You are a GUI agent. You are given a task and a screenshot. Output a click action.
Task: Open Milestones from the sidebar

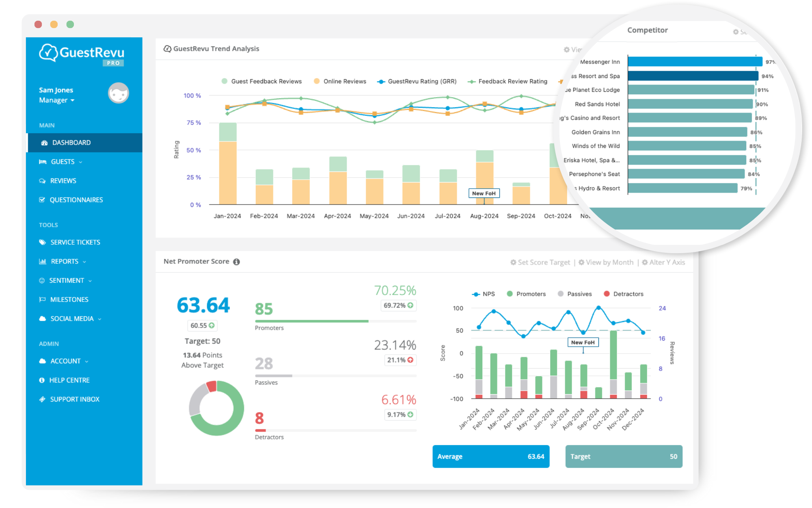coord(69,299)
